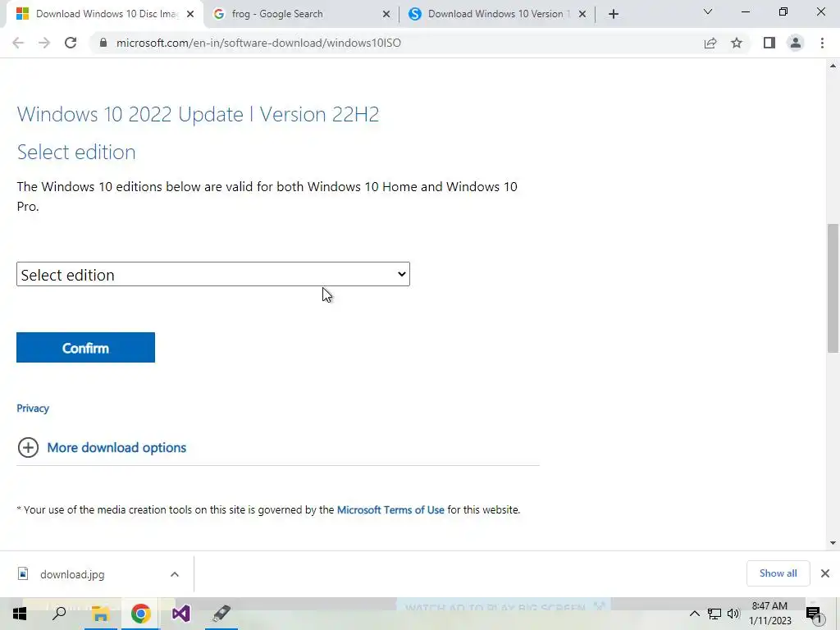Image resolution: width=840 pixels, height=630 pixels.
Task: Click the scroll up arrow
Action: [833, 66]
